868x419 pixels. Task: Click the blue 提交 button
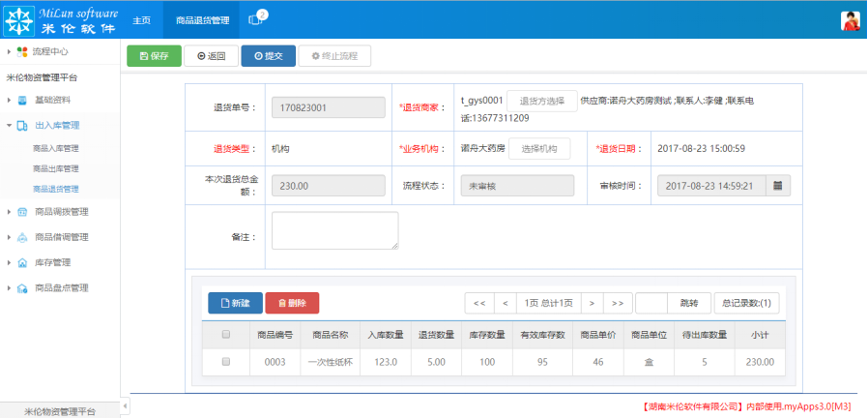268,56
